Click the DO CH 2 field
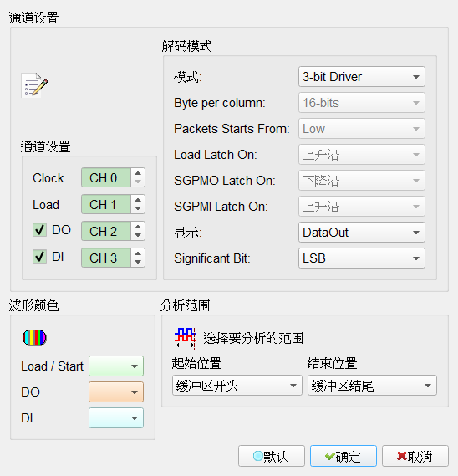The width and height of the screenshot is (458, 476). [106, 231]
